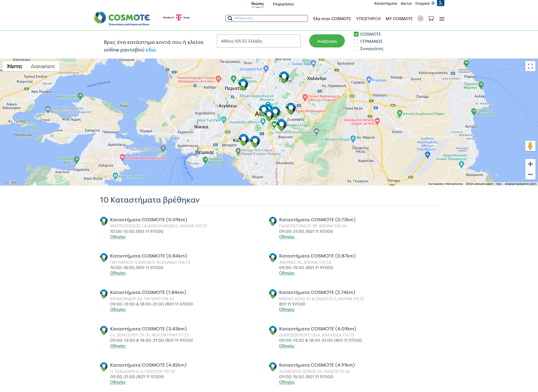Click the search magnifier icon
Viewport: 538px width, 392px height.
click(x=230, y=18)
